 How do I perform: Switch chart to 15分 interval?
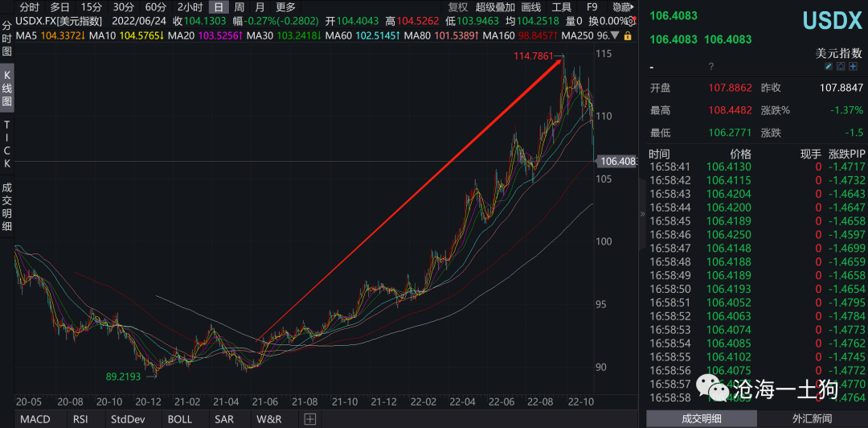[x=91, y=7]
